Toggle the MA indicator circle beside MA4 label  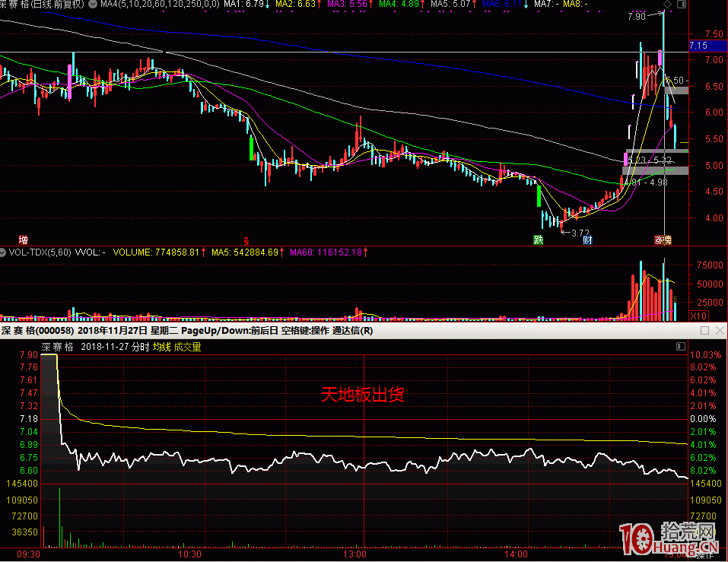94,5
